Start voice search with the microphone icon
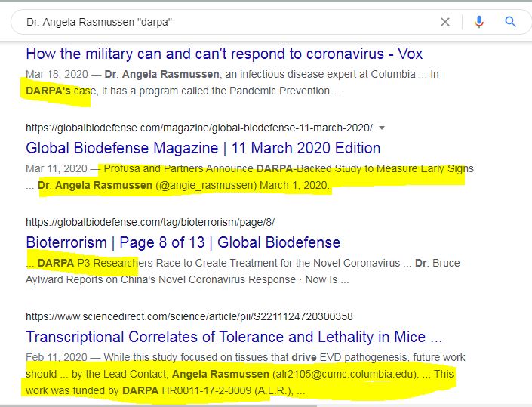 [x=478, y=22]
